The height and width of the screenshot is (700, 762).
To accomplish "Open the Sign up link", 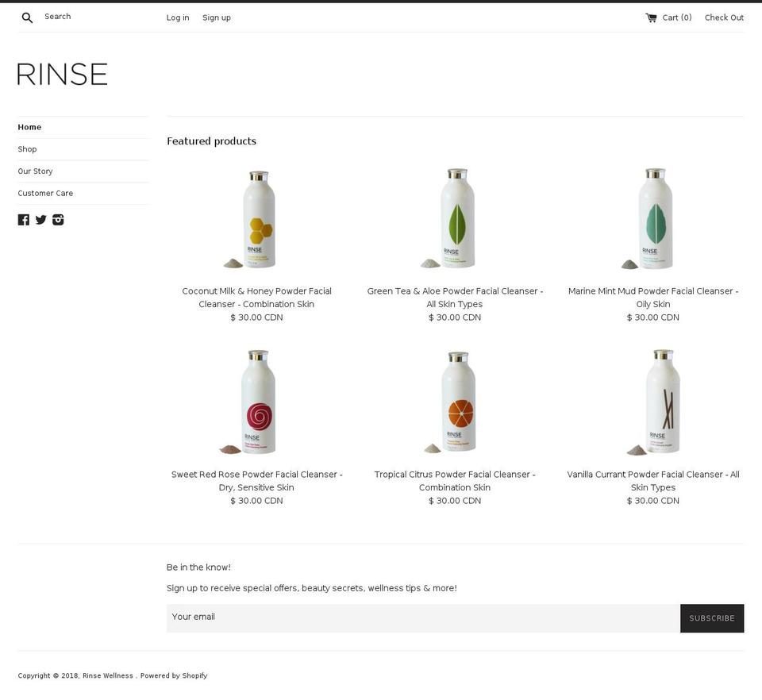I will 217,17.
